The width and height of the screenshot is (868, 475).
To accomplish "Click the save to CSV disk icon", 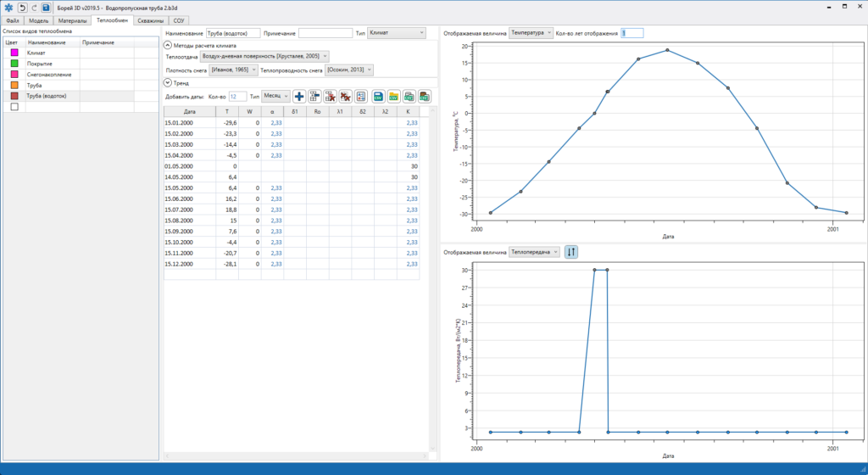I will pos(378,97).
